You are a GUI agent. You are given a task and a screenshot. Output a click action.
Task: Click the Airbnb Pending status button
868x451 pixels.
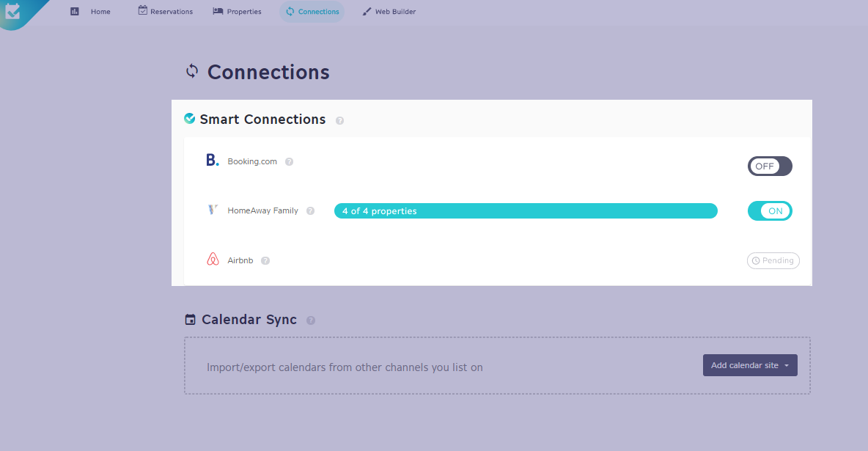tap(773, 260)
